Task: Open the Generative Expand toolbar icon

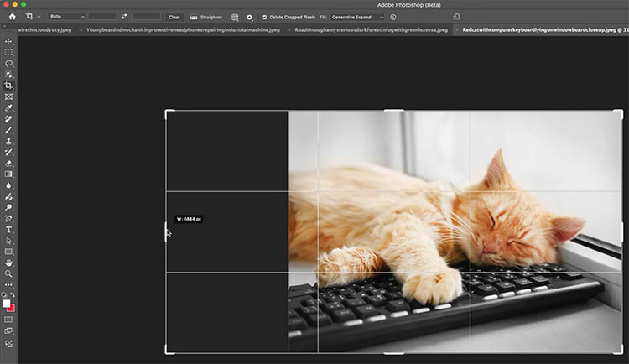Action: [x=8, y=344]
